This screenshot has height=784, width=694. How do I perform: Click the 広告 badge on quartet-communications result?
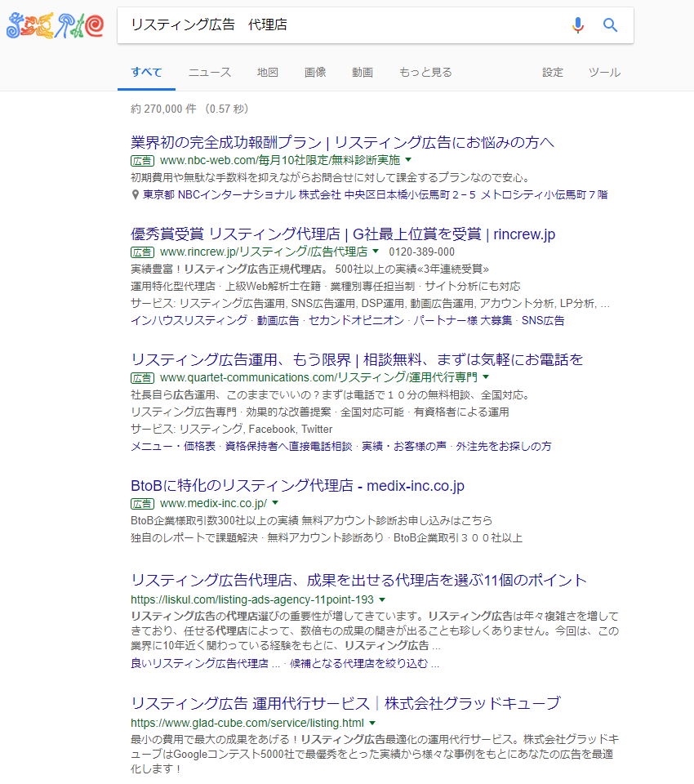coord(143,377)
